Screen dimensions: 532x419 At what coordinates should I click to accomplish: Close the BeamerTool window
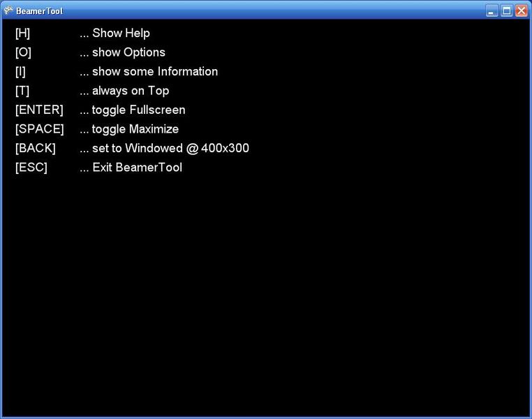[521, 10]
